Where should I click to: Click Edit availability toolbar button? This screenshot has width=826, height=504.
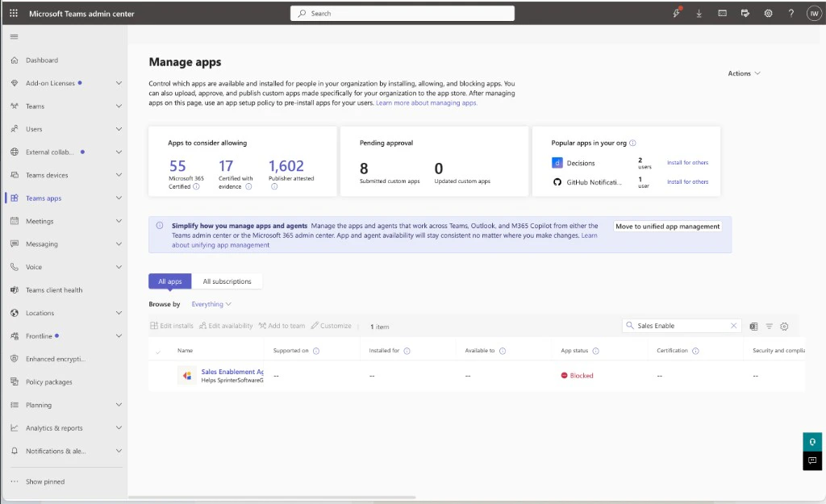tap(226, 326)
